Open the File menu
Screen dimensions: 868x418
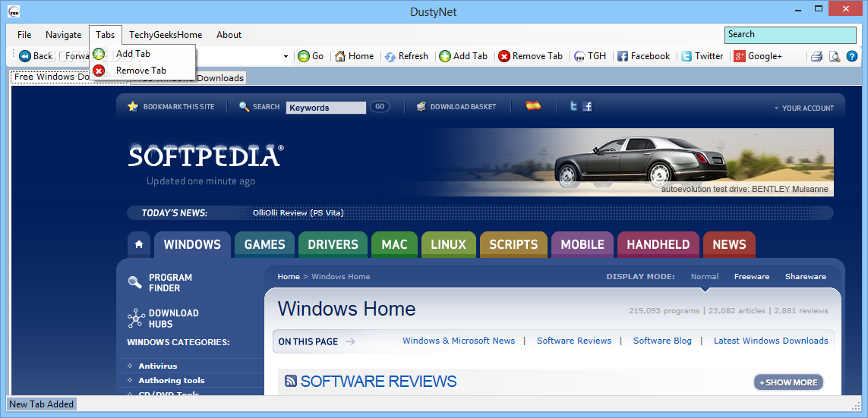tap(24, 35)
